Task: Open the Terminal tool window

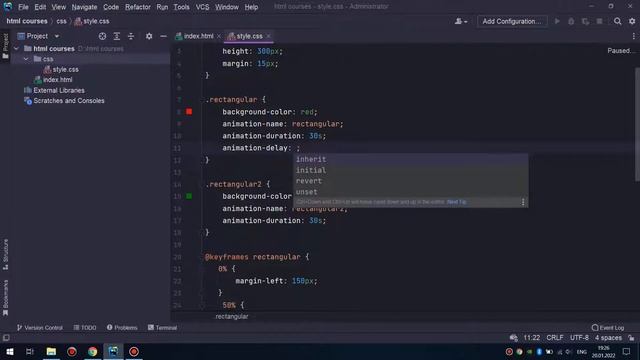Action: point(162,328)
